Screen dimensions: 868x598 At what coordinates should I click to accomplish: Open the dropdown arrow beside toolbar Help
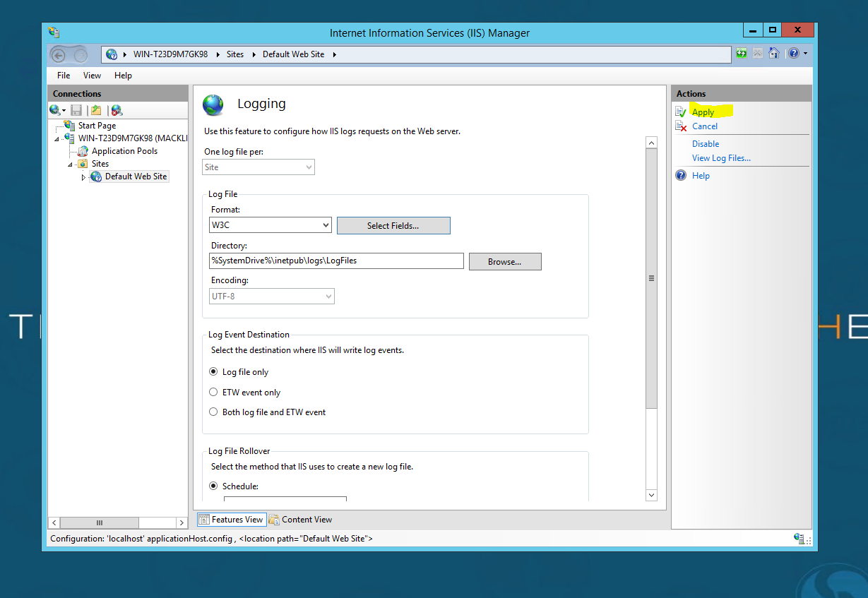pyautogui.click(x=805, y=54)
